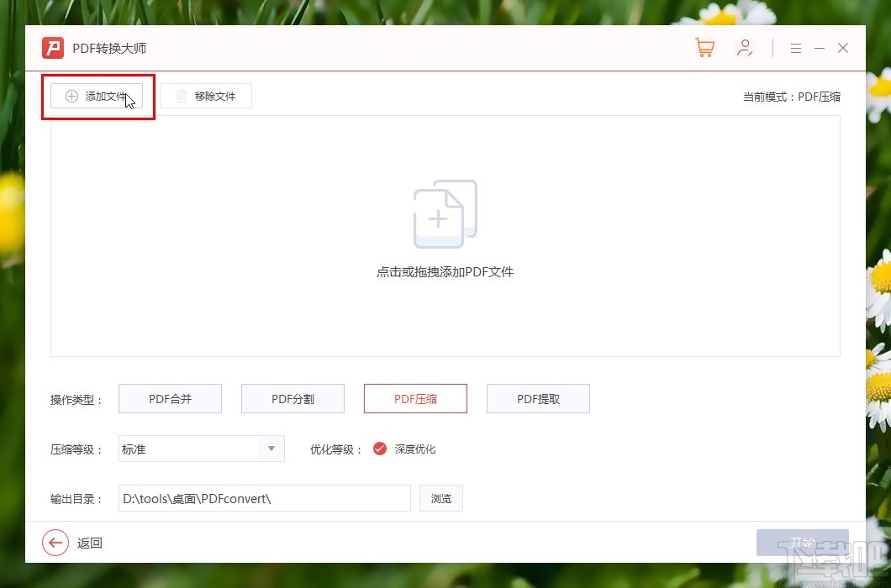Select the PDF压缩 tab
The height and width of the screenshot is (588, 891).
[x=415, y=398]
